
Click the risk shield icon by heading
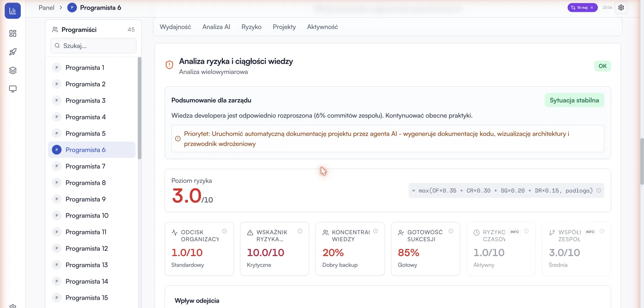click(x=169, y=65)
